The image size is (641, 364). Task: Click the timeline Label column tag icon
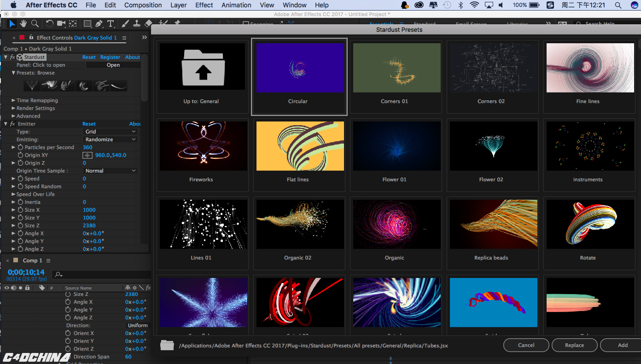pos(42,288)
